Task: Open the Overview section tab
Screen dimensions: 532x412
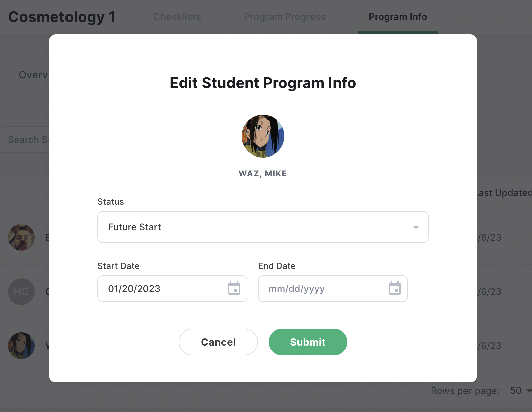Action: point(34,75)
